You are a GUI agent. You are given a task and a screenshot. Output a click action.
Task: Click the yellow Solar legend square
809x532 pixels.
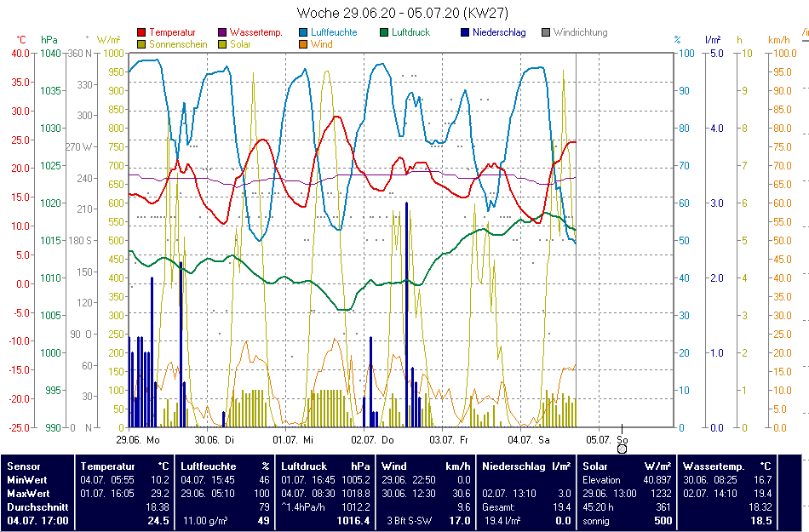tap(223, 44)
